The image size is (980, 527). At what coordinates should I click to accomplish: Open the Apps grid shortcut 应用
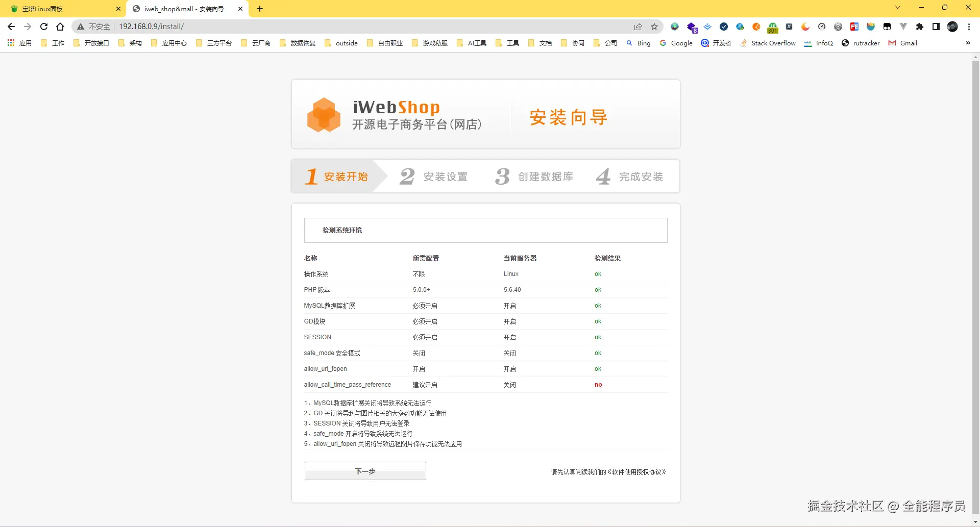point(19,43)
